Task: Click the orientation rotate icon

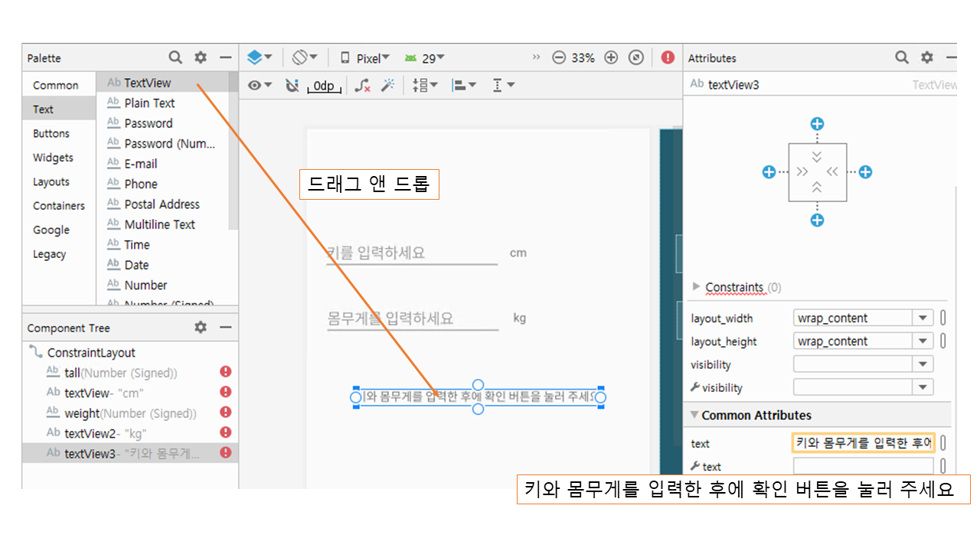Action: tap(300, 57)
